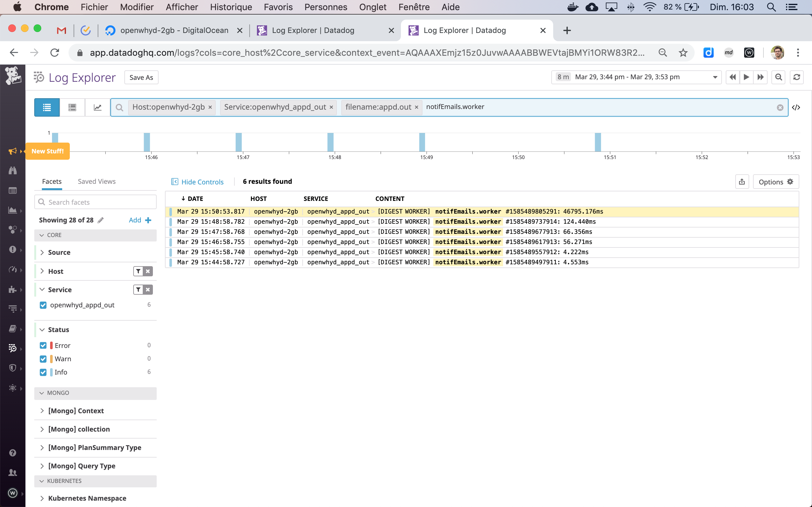Expand the Source facet

59,253
